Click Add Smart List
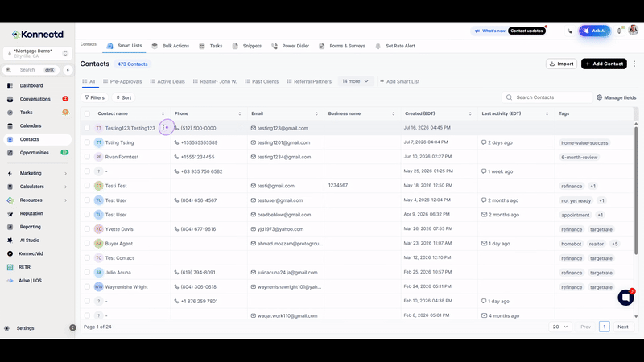This screenshot has height=362, width=644. 399,82
